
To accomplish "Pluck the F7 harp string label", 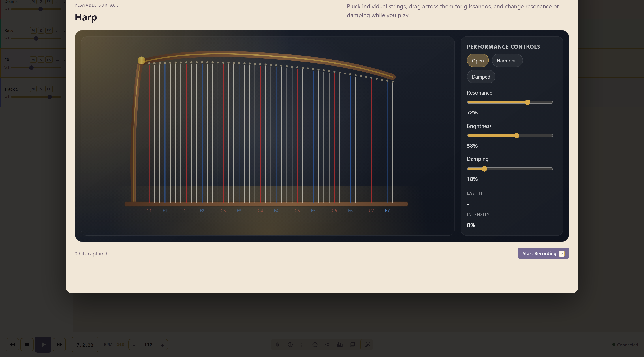I will pos(387,211).
